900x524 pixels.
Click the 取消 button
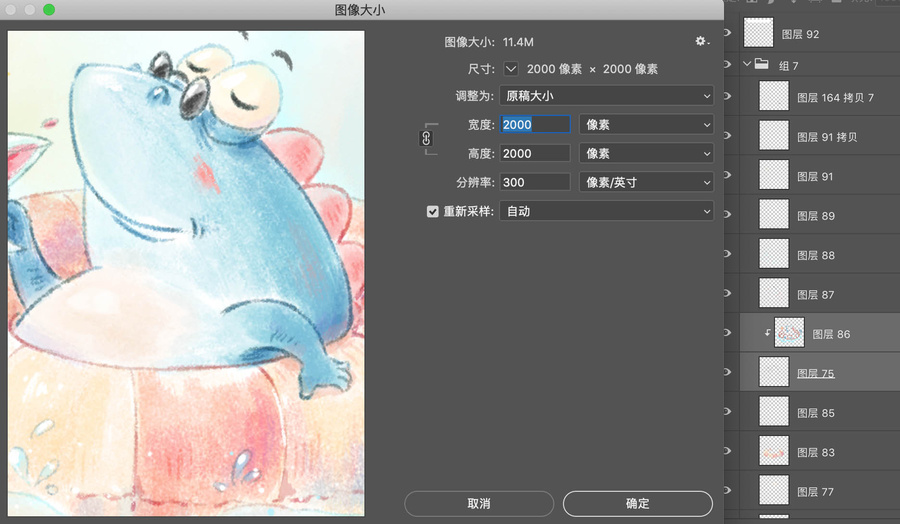479,503
